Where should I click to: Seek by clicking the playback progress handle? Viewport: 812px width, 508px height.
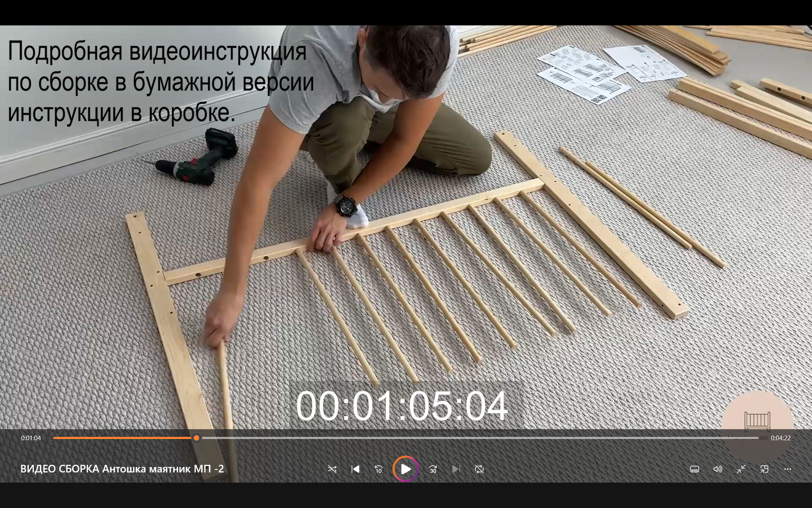(x=196, y=438)
